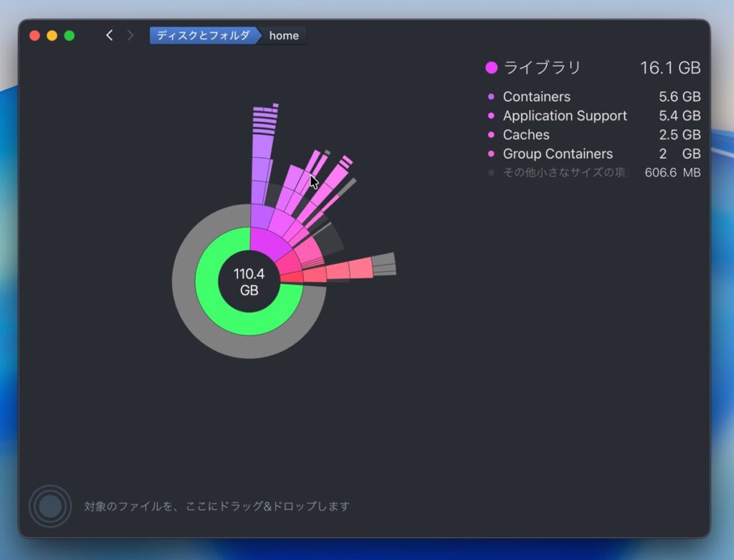This screenshot has width=734, height=560.
Task: Click the circular drop target icon
Action: (50, 506)
